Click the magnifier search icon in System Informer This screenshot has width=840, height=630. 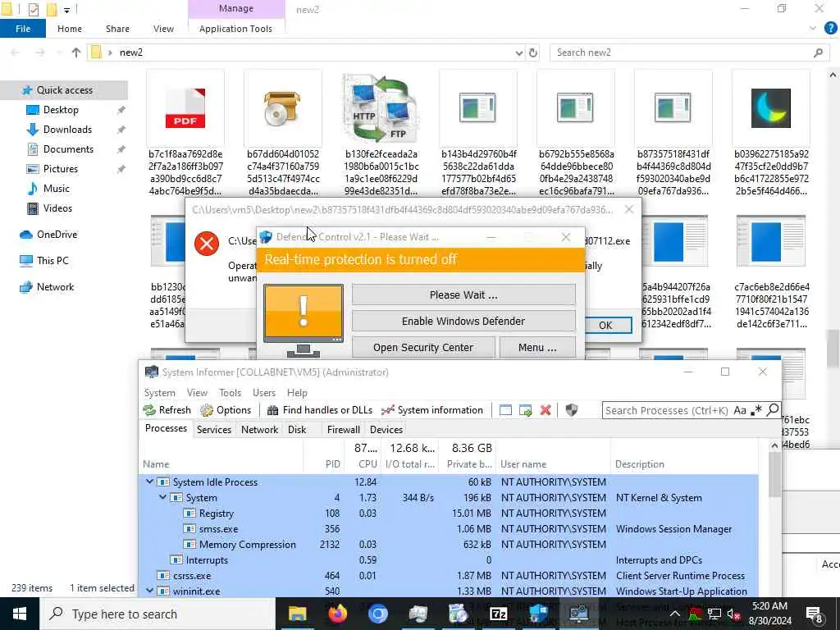pyautogui.click(x=773, y=410)
